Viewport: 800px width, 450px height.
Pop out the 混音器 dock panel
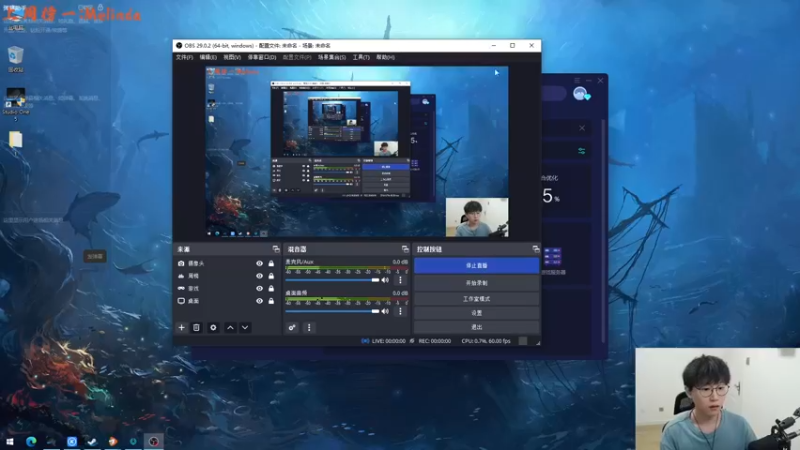pyautogui.click(x=405, y=249)
